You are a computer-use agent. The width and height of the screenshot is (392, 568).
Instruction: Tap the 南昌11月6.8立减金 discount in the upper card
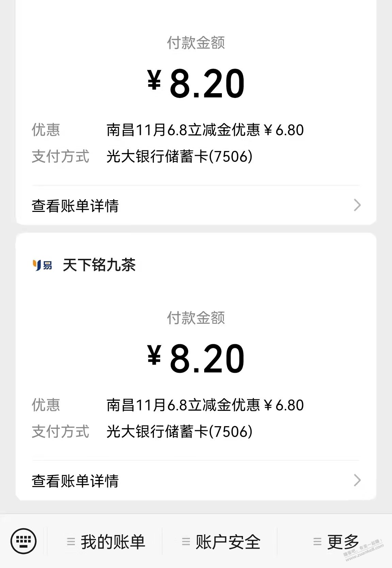[205, 130]
